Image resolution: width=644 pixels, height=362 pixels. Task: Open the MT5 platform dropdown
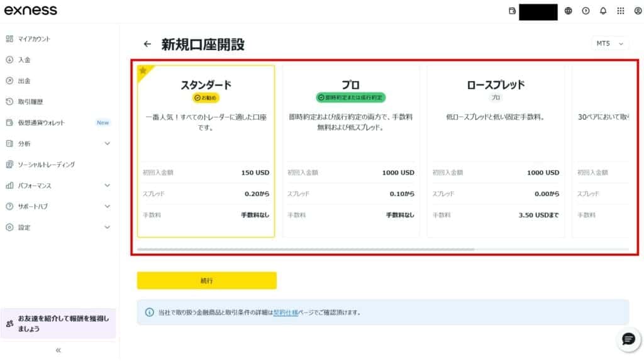(609, 43)
